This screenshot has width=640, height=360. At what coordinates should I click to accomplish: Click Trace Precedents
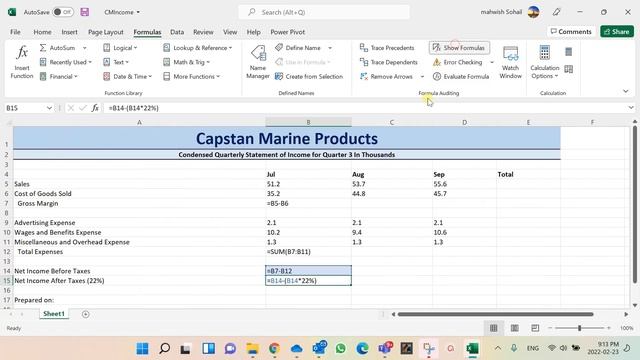pyautogui.click(x=387, y=48)
